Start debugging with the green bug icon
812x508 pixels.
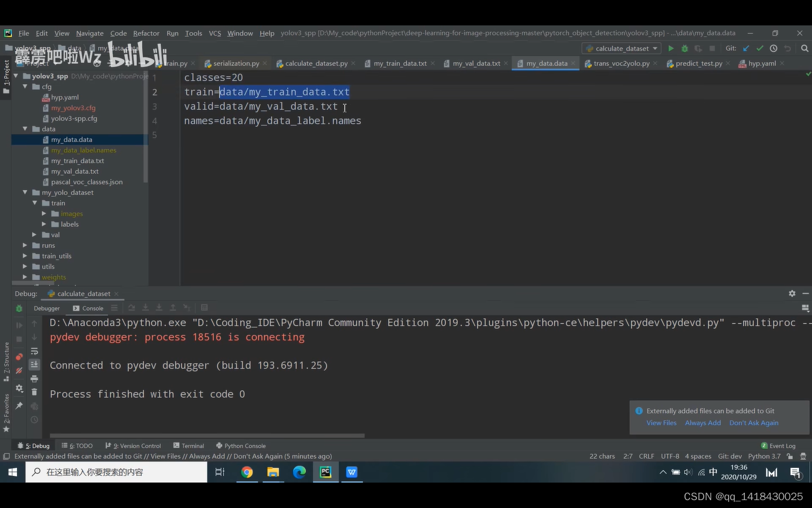pyautogui.click(x=685, y=49)
